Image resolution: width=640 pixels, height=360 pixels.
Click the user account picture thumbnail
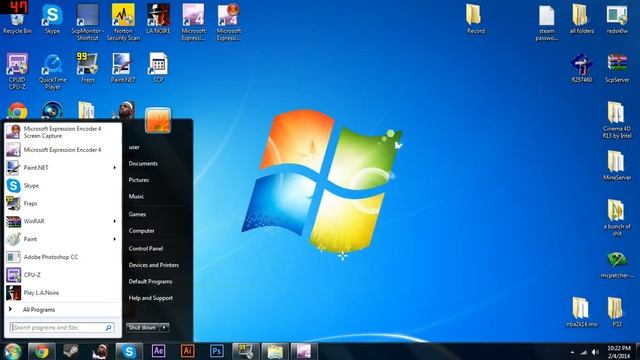158,120
